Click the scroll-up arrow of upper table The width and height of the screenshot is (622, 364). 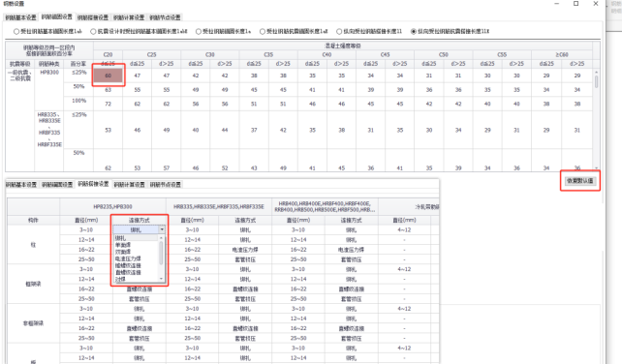[x=596, y=73]
